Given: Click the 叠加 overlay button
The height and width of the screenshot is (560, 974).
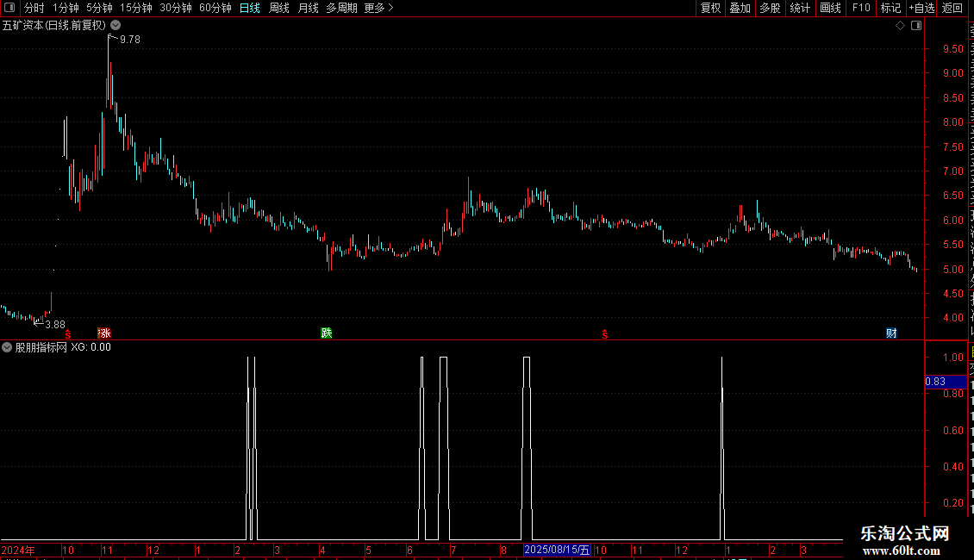Looking at the screenshot, I should pos(740,8).
